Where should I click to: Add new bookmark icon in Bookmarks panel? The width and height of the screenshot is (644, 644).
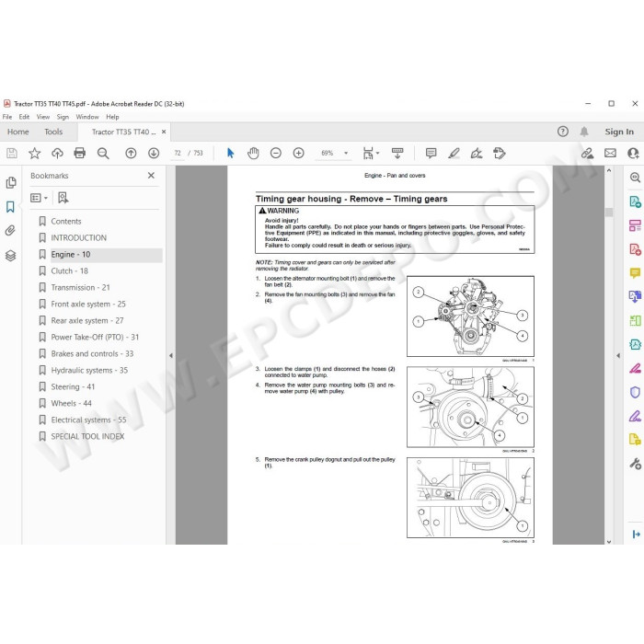click(x=63, y=198)
